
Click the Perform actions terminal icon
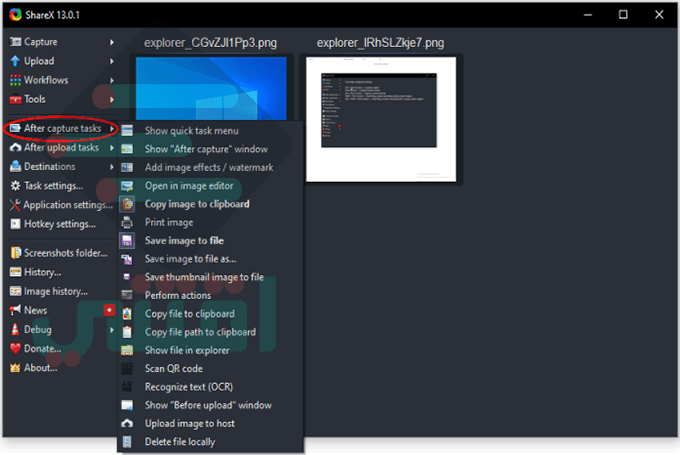point(127,295)
